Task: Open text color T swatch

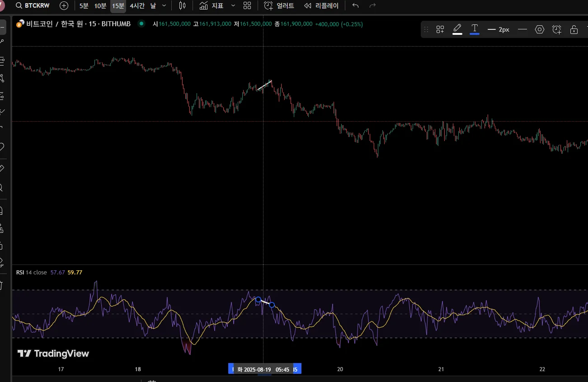Action: click(x=475, y=29)
